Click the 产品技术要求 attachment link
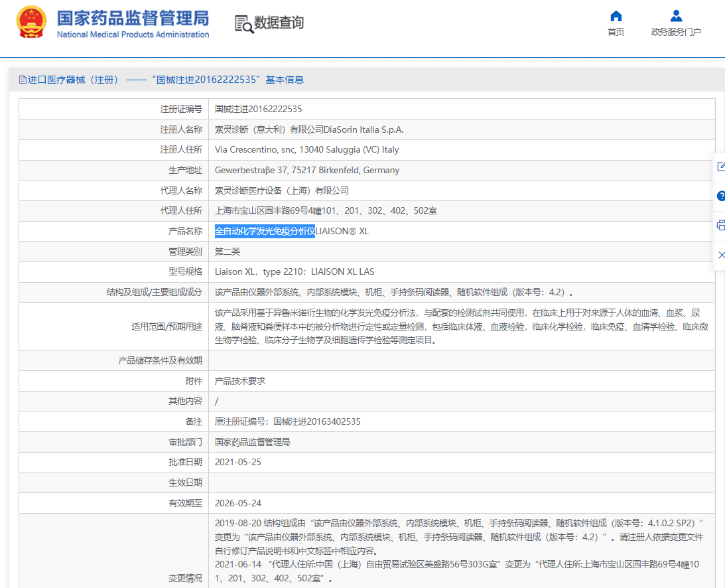 (x=240, y=381)
